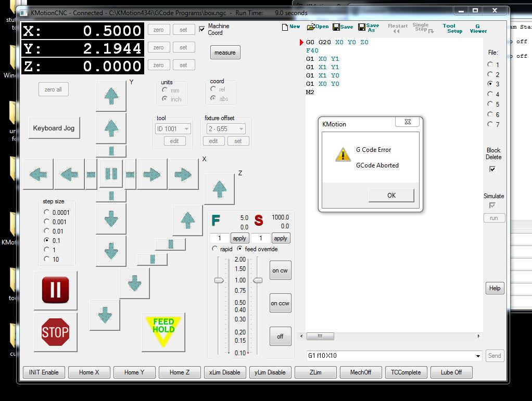Toggle the Machine Coord checkbox

point(202,29)
